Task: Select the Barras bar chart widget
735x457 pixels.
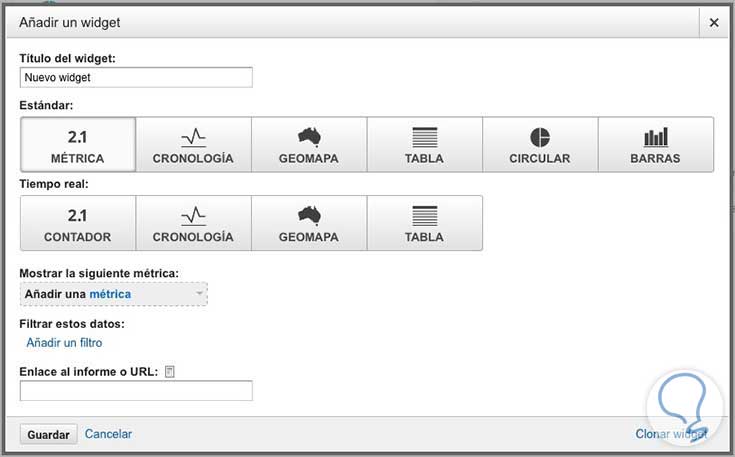Action: tap(656, 145)
